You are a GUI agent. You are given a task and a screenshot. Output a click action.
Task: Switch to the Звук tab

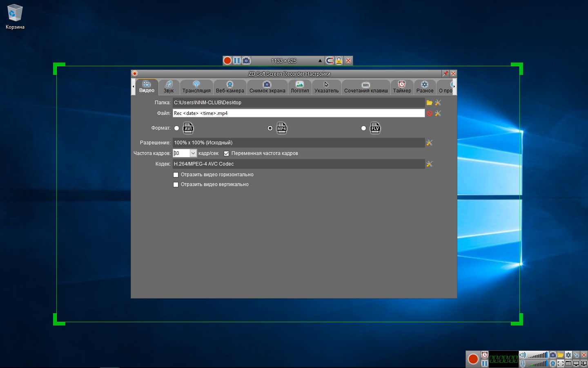point(169,87)
